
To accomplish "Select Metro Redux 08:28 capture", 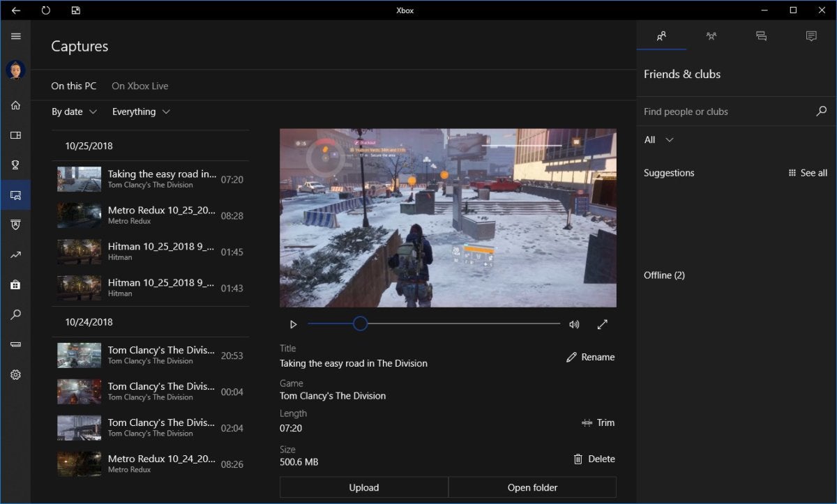I will point(151,215).
